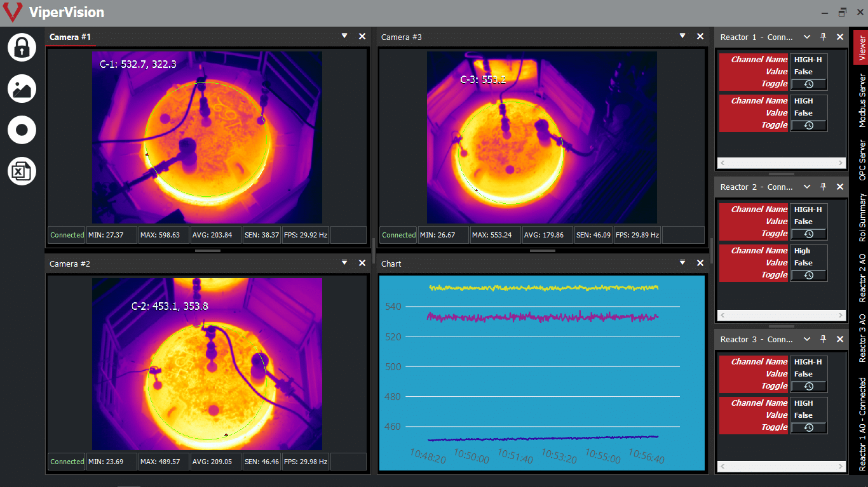Pin the Reactor 3 panel

(x=823, y=339)
